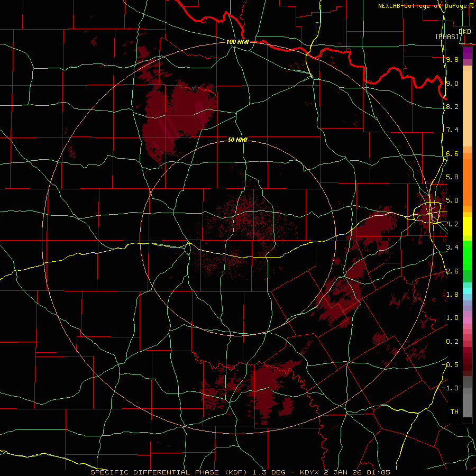Click the 0.2 value on the scale

pos(452,342)
